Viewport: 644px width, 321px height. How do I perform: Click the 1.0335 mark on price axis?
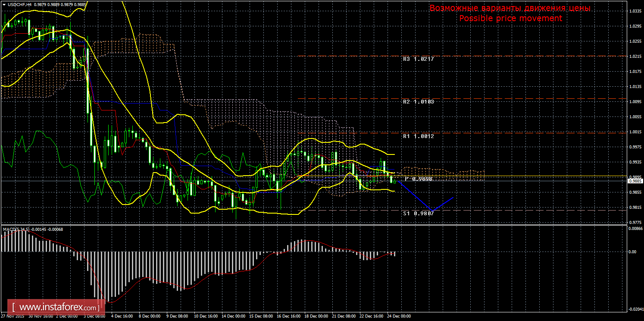coord(635,11)
